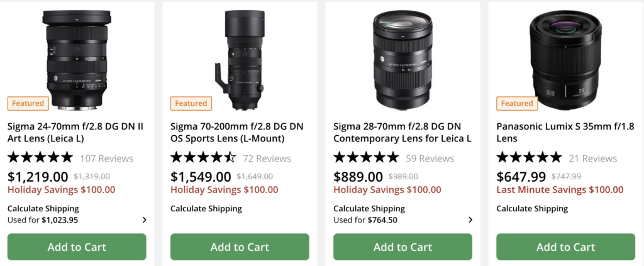Expand used options arrow for Sigma 28-70mm

pos(470,220)
